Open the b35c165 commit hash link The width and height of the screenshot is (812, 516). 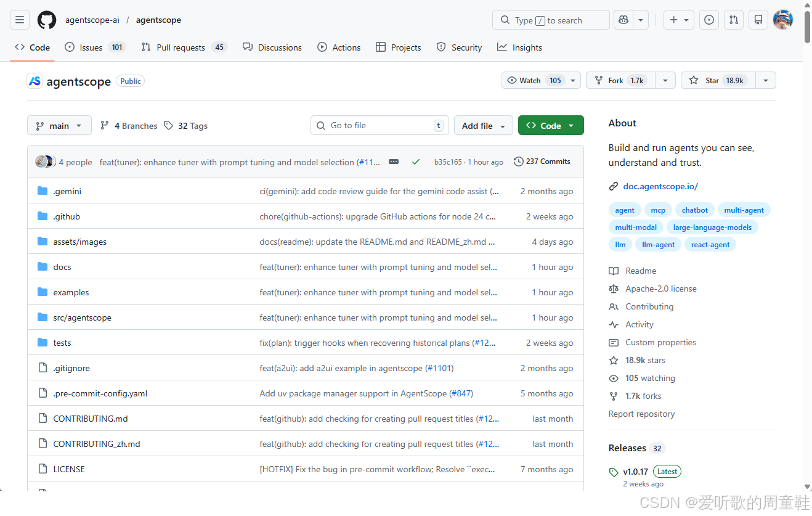tap(448, 162)
